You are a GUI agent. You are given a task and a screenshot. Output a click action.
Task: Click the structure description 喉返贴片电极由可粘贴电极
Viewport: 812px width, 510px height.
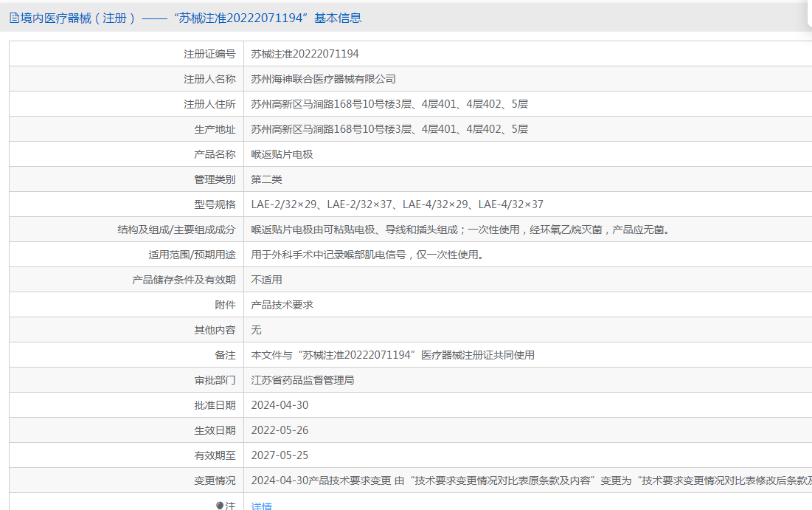click(462, 230)
